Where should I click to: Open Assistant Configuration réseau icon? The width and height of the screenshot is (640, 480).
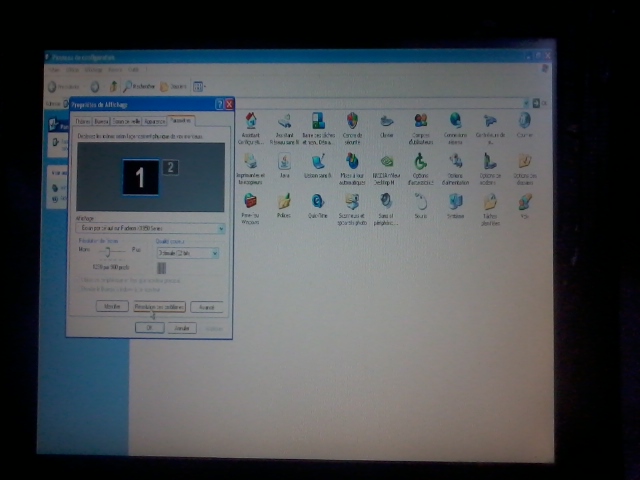pyautogui.click(x=251, y=128)
